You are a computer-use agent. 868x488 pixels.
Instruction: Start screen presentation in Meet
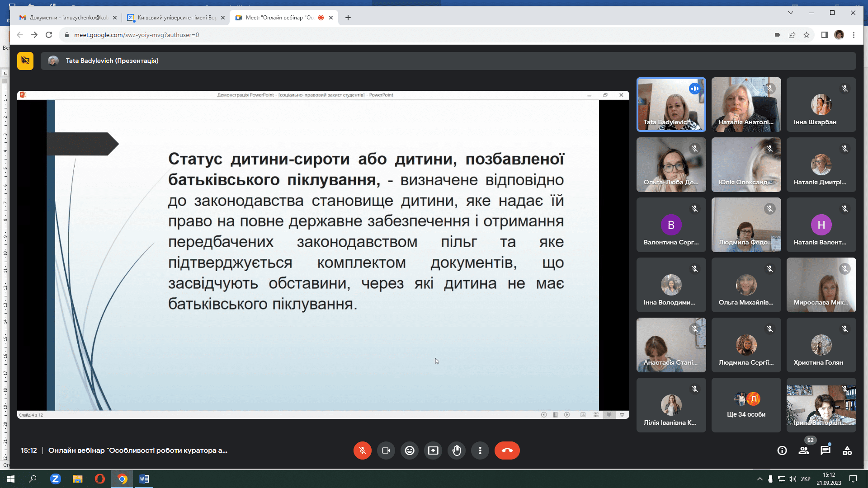[x=433, y=450]
